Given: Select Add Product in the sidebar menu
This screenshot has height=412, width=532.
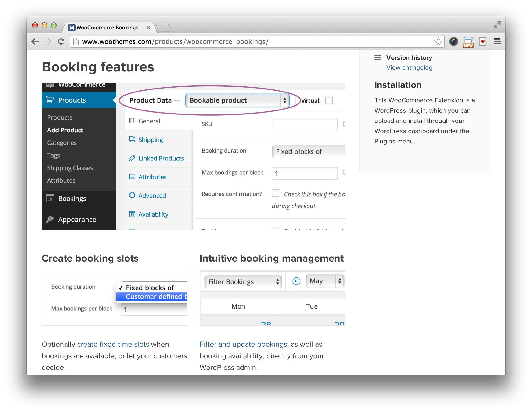Looking at the screenshot, I should click(x=65, y=130).
